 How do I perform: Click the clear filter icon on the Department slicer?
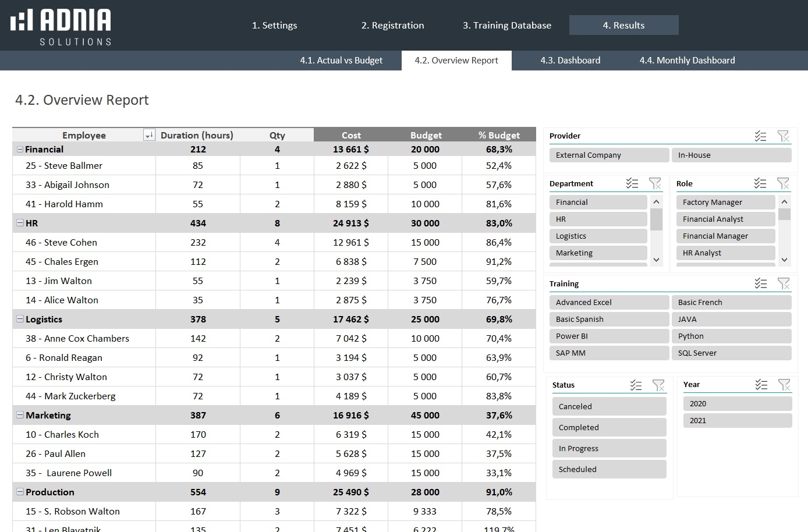(655, 183)
